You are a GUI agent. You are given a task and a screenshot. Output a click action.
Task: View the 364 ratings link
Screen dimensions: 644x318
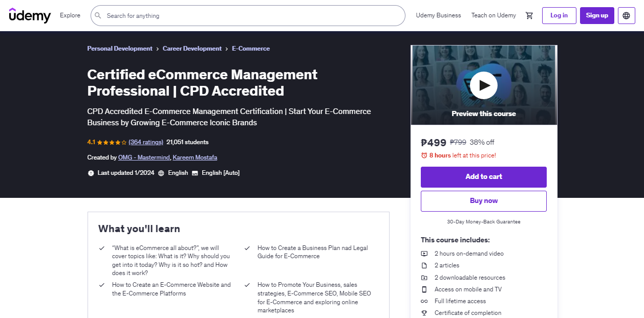pyautogui.click(x=146, y=142)
